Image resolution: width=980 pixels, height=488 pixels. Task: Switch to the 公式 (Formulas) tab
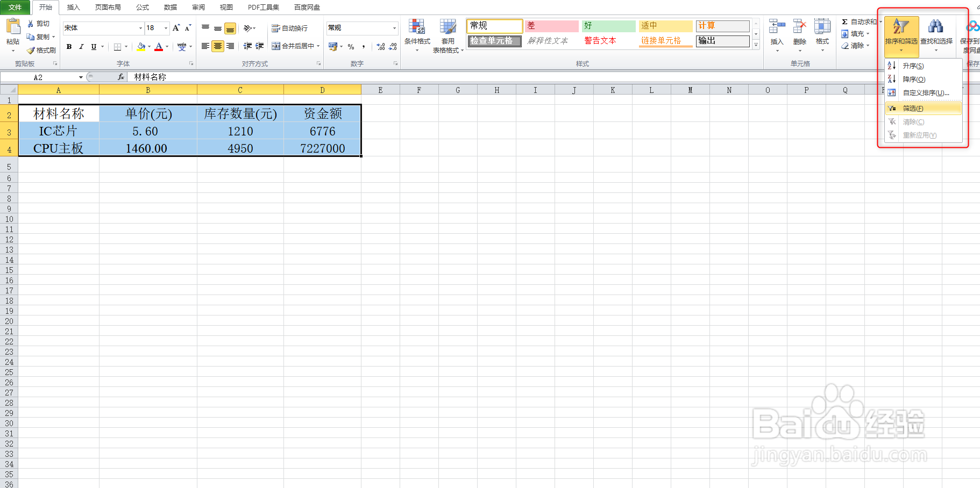pos(143,8)
